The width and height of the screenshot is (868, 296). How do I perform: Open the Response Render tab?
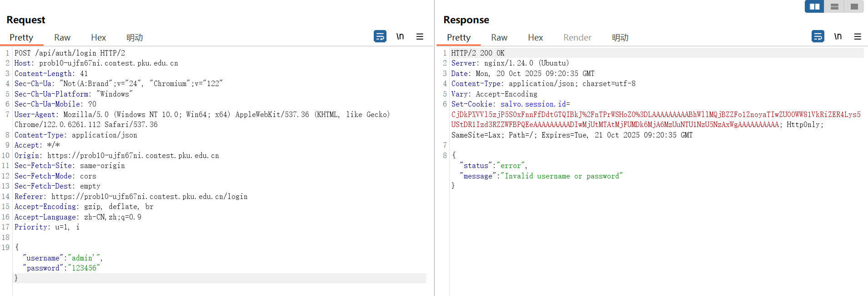577,38
